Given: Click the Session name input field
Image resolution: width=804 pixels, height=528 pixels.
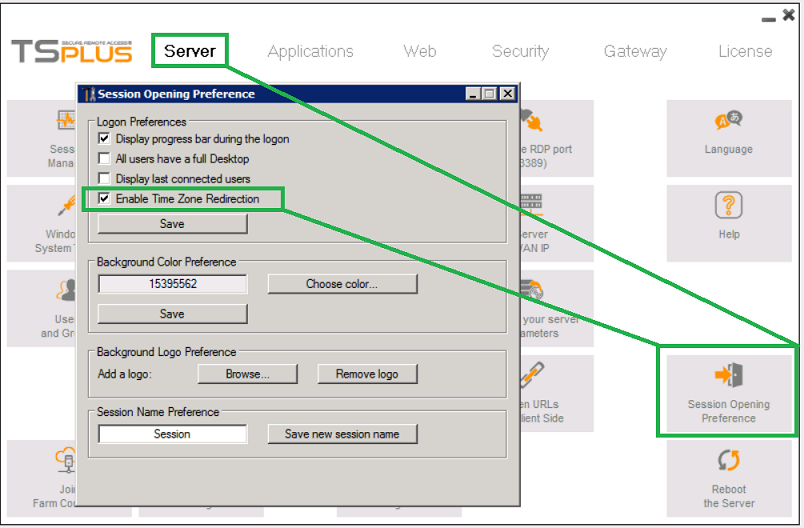Looking at the screenshot, I should (172, 434).
